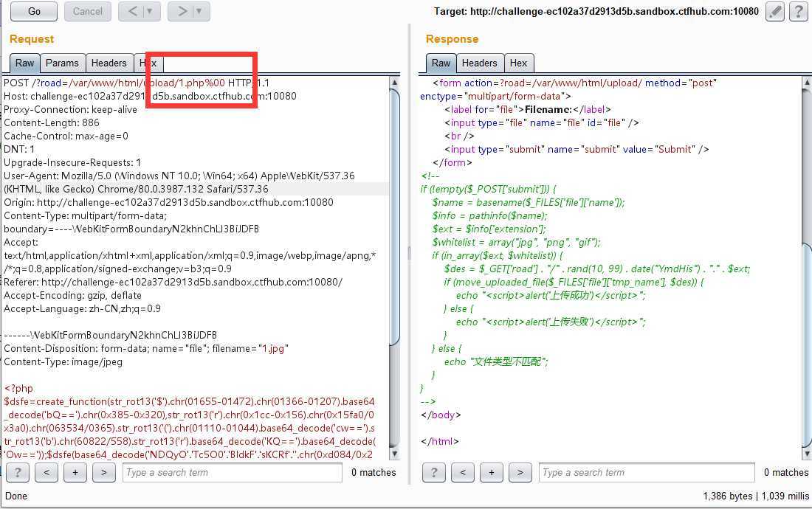The height and width of the screenshot is (509, 812).
Task: Click the filename="1.jpg" Content-Disposition line
Action: [146, 349]
